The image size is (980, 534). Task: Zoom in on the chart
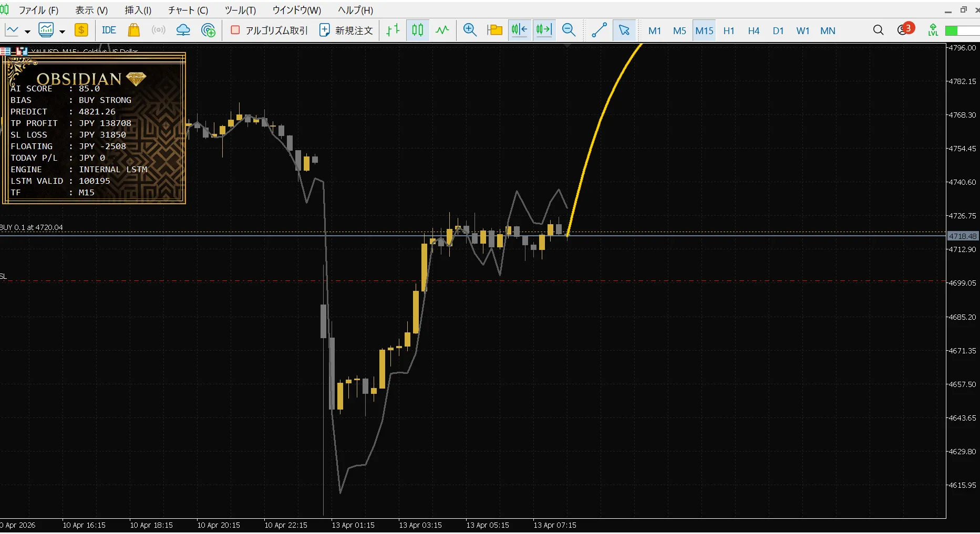click(470, 30)
